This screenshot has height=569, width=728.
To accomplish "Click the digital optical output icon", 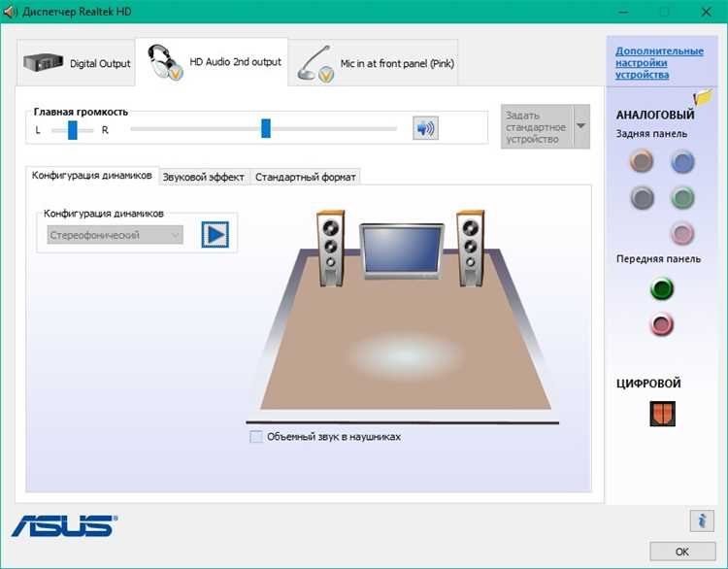I will (x=662, y=415).
